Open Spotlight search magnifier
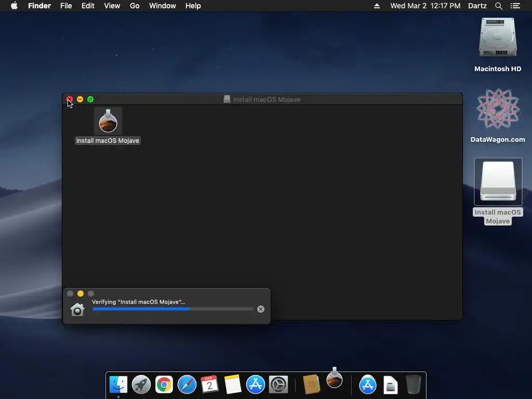The width and height of the screenshot is (532, 399). (498, 6)
